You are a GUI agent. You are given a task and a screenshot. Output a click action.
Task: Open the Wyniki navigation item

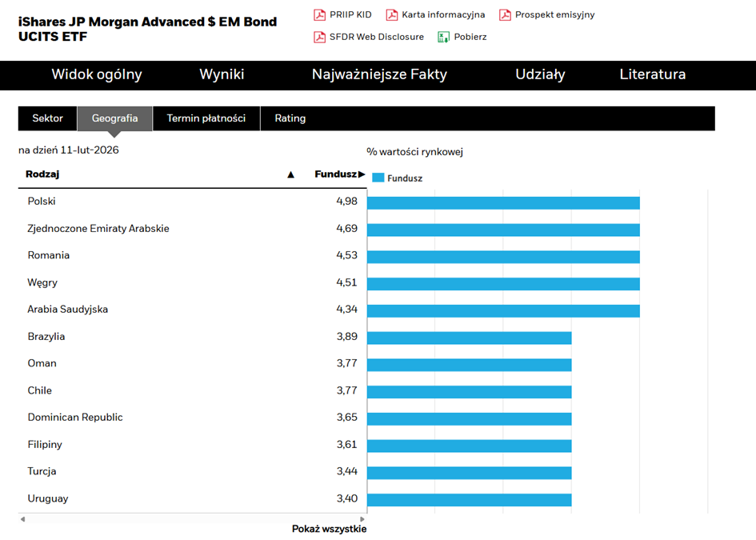point(222,75)
